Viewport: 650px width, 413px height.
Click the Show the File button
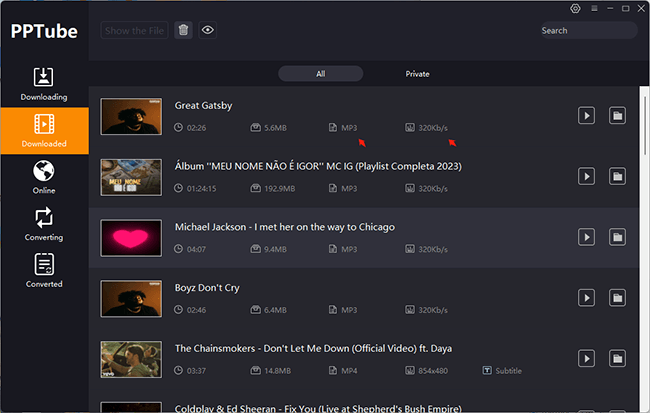[135, 30]
